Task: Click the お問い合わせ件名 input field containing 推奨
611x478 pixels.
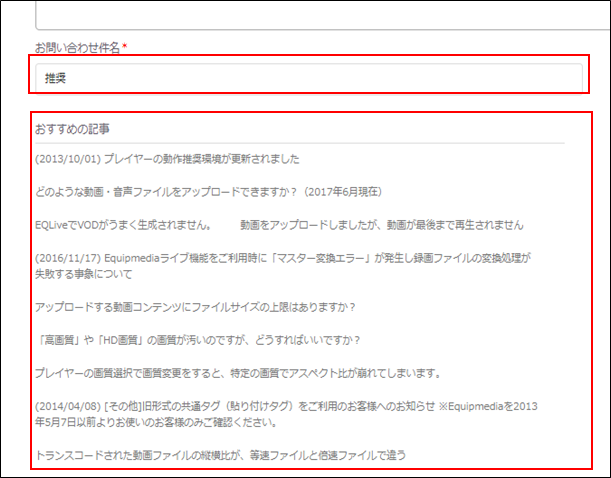Action: click(309, 78)
